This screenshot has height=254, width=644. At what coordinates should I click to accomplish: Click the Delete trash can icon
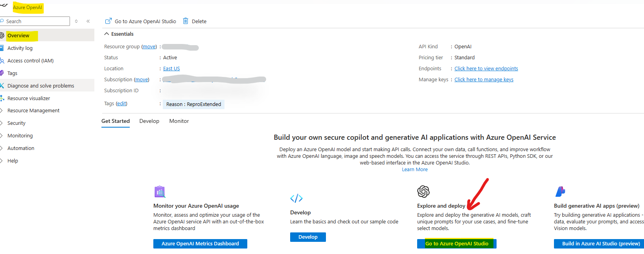point(186,21)
